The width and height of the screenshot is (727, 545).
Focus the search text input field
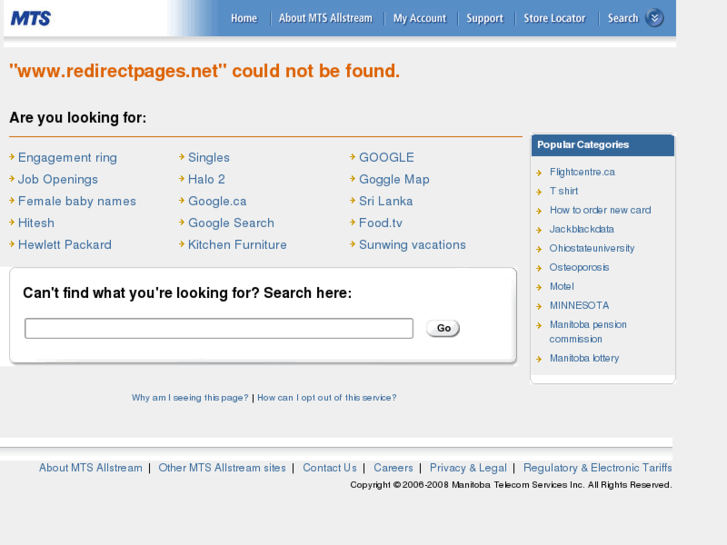coord(219,328)
